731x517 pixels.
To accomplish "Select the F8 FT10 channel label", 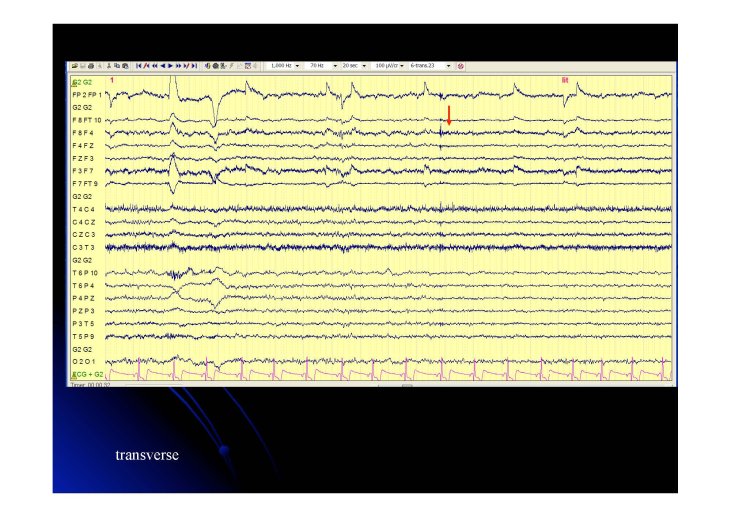I will tap(87, 120).
